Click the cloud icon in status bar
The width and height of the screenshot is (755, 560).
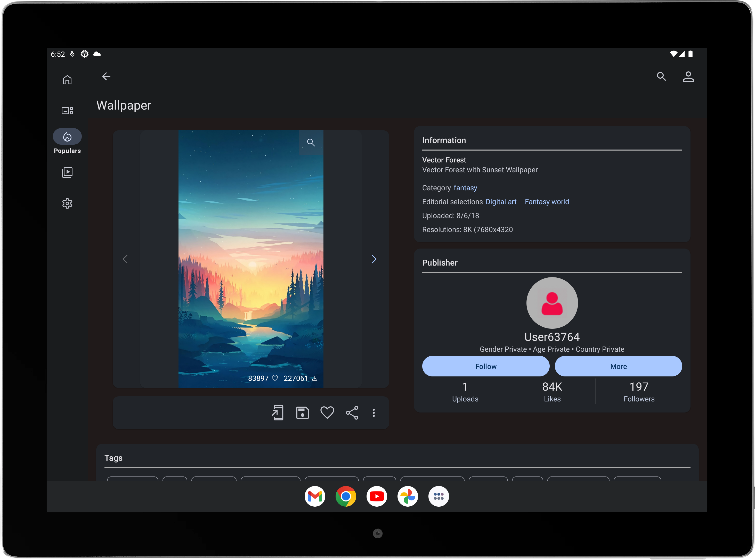97,54
